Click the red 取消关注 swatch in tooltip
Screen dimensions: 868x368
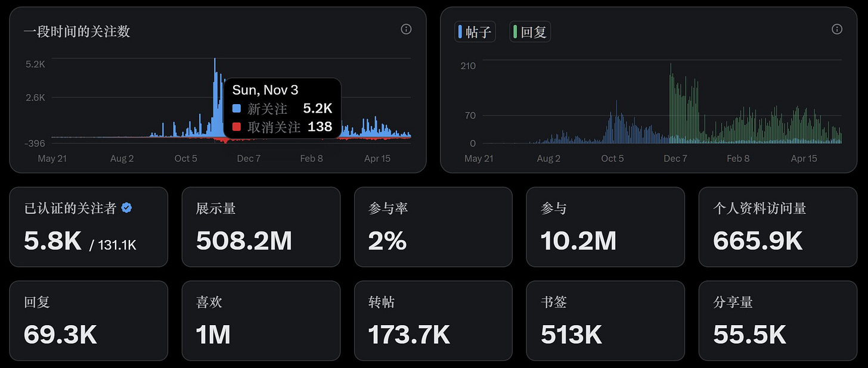point(237,126)
